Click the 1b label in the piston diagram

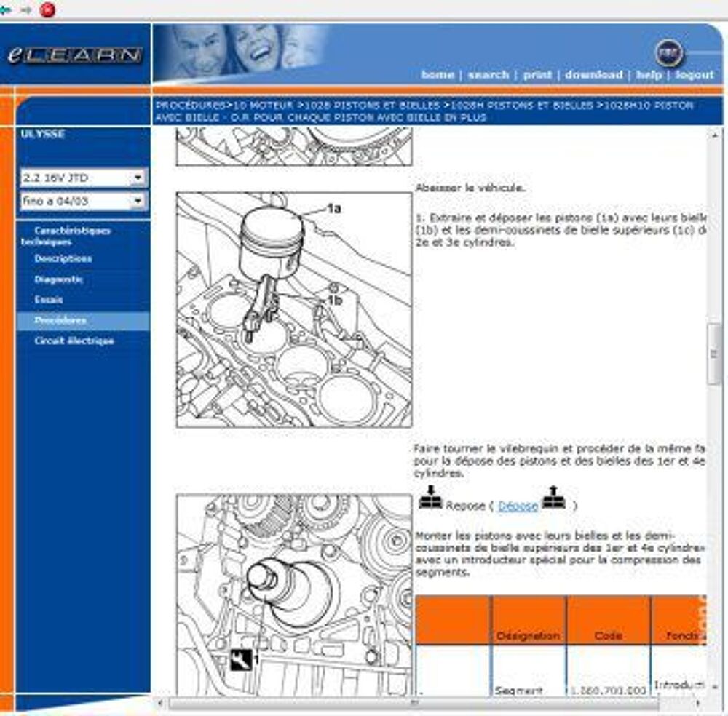(335, 301)
